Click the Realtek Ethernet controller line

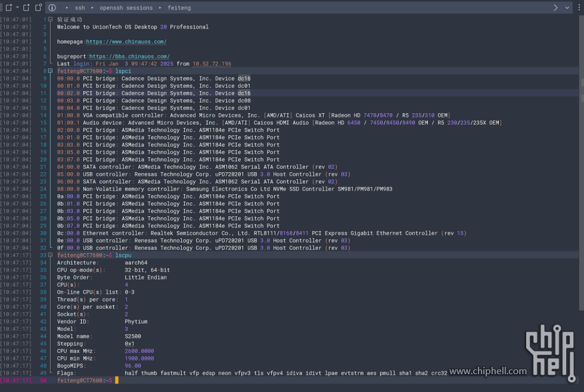pyautogui.click(x=262, y=233)
